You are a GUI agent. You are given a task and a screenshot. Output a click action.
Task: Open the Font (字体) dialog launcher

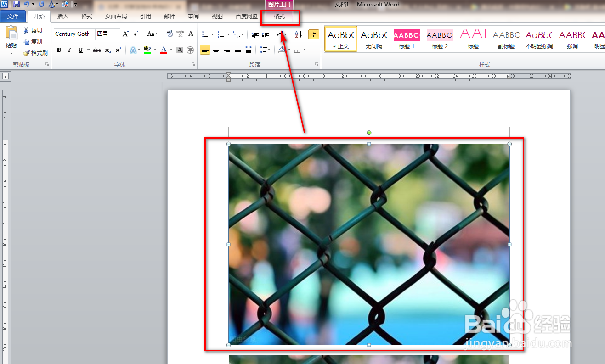[193, 65]
